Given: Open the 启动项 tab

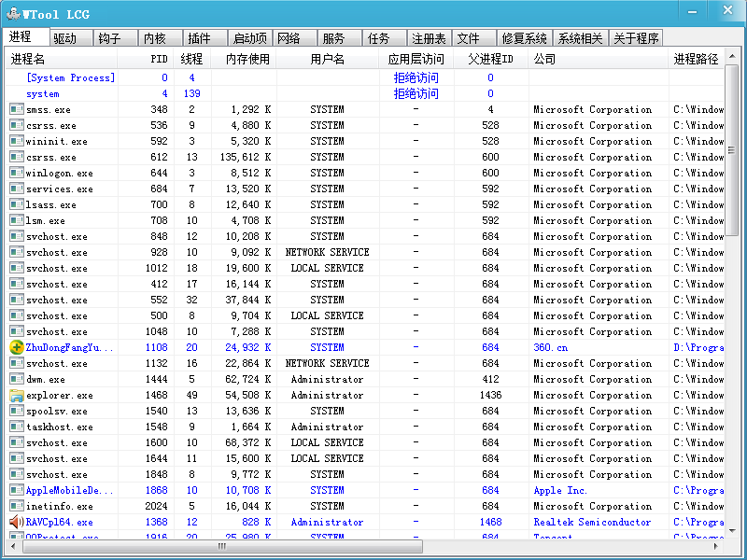Looking at the screenshot, I should pyautogui.click(x=249, y=38).
